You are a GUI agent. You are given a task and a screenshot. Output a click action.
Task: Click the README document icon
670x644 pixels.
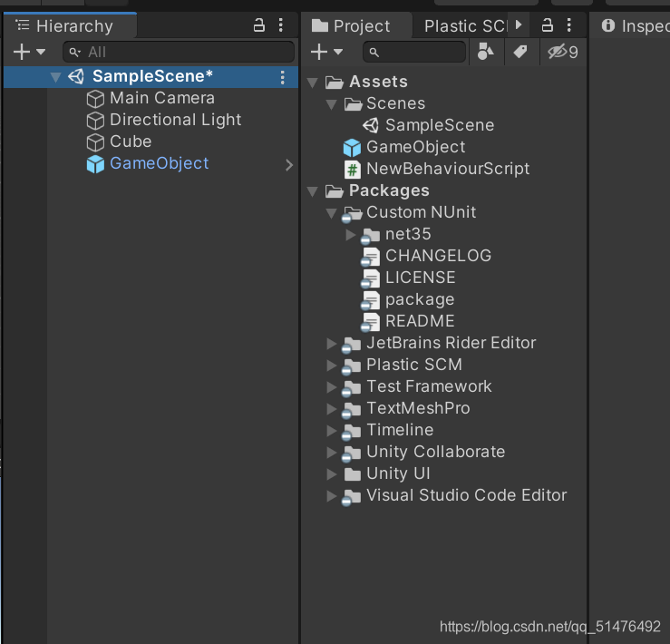pyautogui.click(x=371, y=322)
